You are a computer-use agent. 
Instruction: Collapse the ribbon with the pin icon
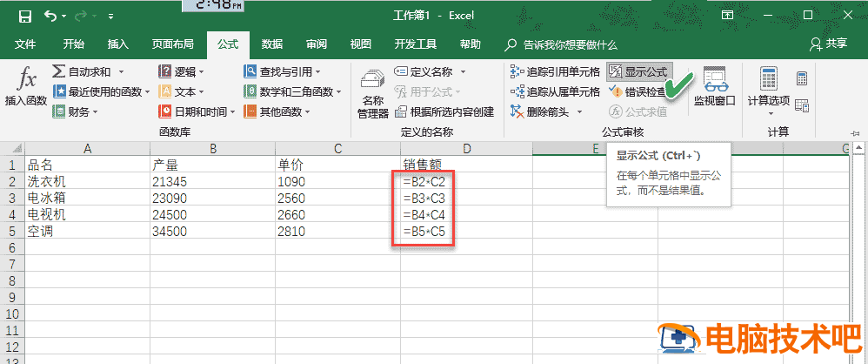pyautogui.click(x=855, y=133)
